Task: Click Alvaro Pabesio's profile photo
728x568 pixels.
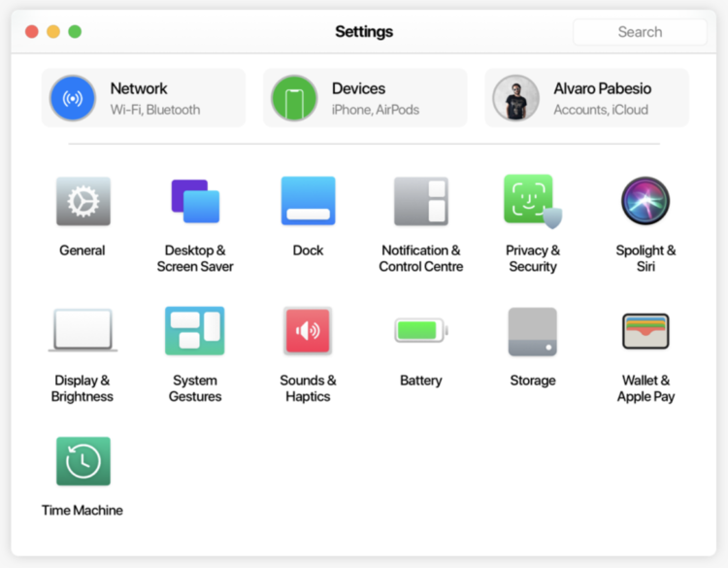Action: click(x=515, y=98)
